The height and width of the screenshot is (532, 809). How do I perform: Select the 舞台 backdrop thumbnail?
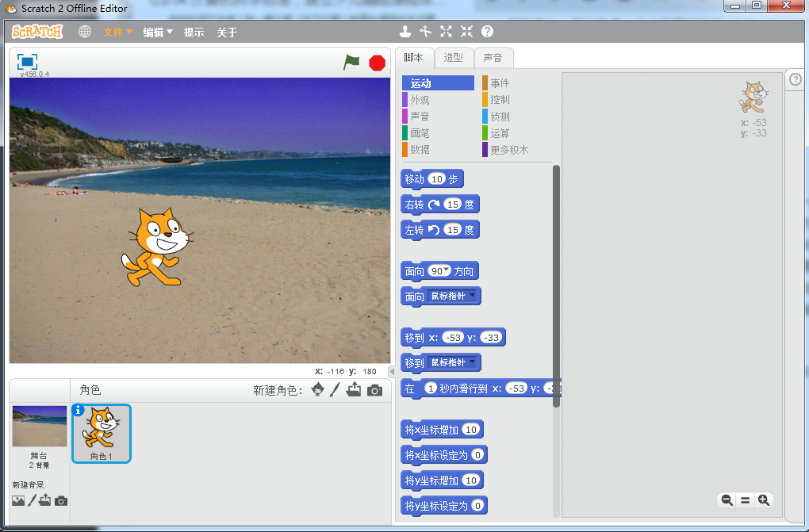pos(40,427)
